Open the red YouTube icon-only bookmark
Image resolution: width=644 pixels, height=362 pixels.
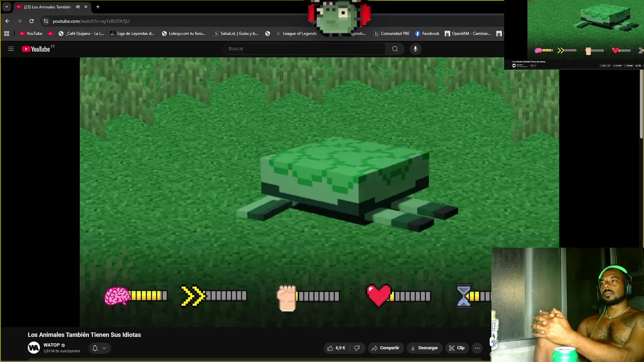pyautogui.click(x=50, y=34)
